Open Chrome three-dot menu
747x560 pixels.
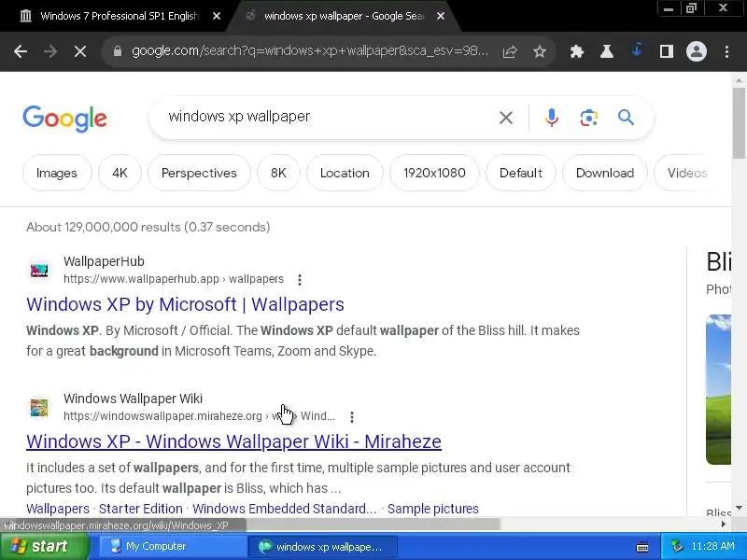(726, 51)
